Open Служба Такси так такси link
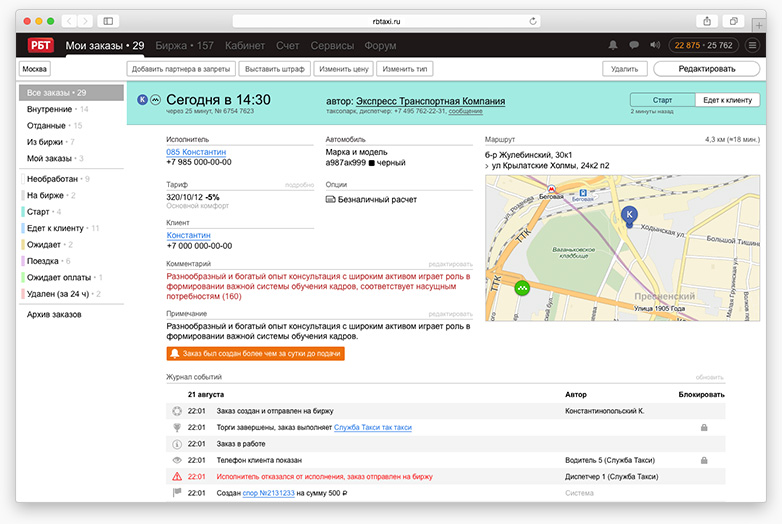This screenshot has width=782, height=524. click(373, 427)
